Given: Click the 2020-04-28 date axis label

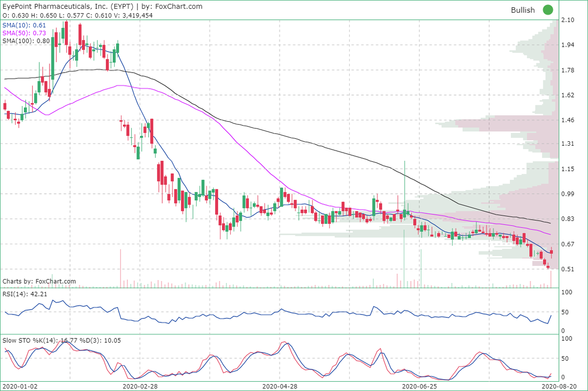Looking at the screenshot, I should 279,386.
